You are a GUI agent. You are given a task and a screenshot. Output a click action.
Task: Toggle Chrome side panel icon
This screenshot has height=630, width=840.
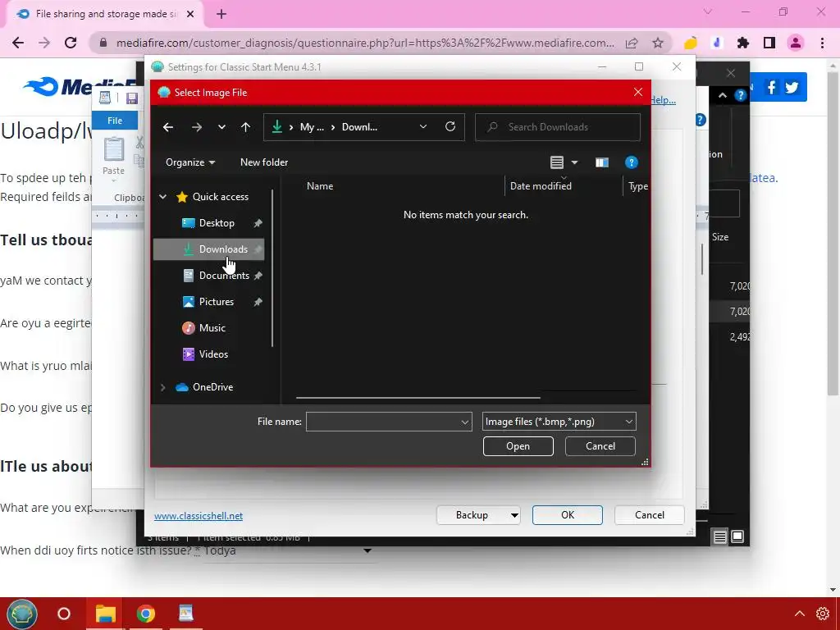pos(769,43)
